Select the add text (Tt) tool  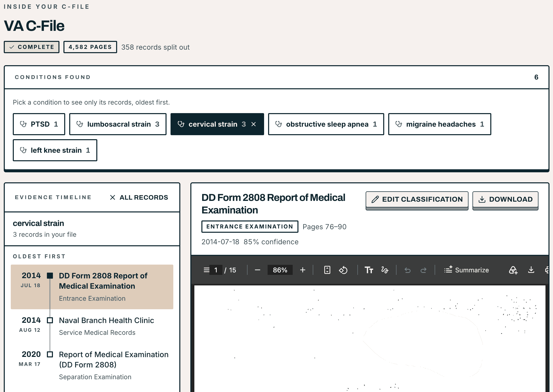369,270
